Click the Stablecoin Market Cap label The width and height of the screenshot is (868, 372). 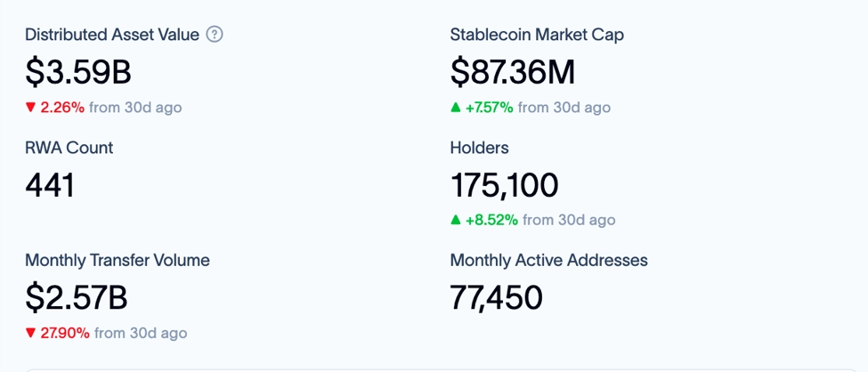[537, 35]
